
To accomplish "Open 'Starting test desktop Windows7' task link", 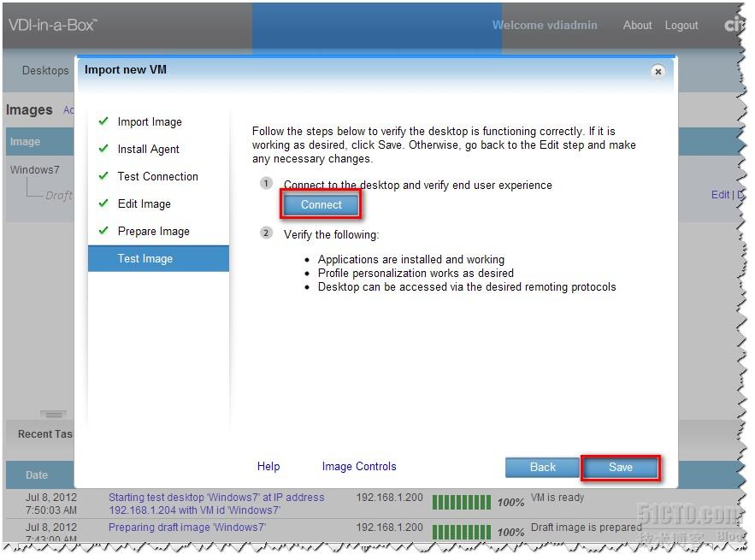I will point(216,504).
